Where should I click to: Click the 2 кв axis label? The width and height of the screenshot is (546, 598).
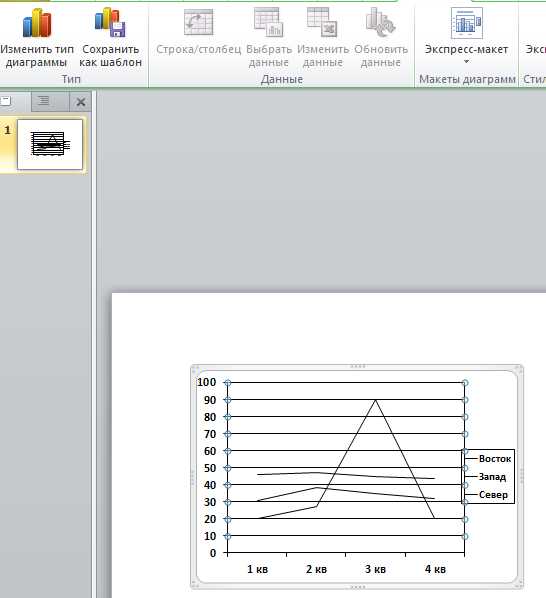click(x=316, y=569)
